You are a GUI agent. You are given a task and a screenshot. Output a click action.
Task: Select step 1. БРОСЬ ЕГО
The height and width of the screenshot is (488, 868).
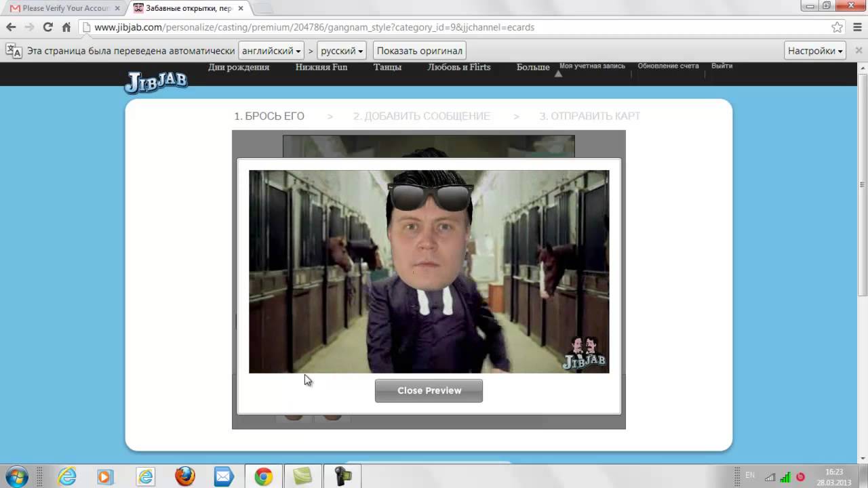point(269,116)
